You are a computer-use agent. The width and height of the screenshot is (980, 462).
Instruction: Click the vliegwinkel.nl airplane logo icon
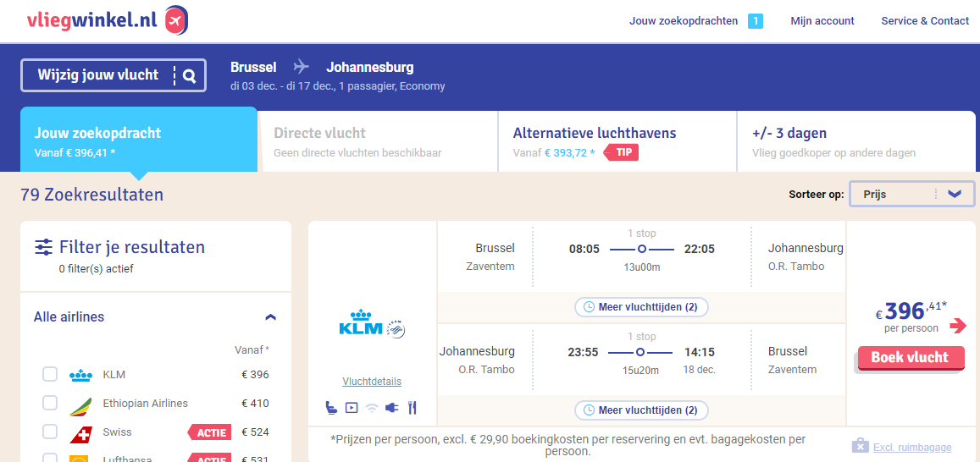[x=176, y=22]
